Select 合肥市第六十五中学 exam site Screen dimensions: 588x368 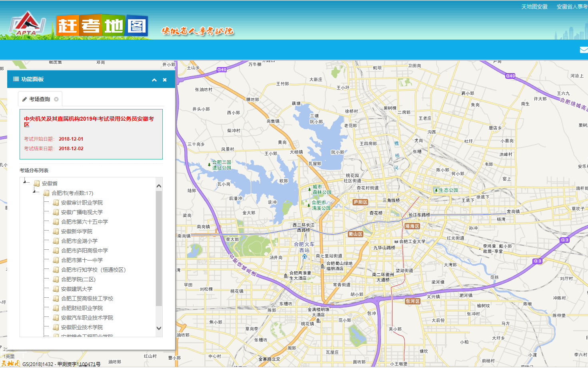(84, 222)
